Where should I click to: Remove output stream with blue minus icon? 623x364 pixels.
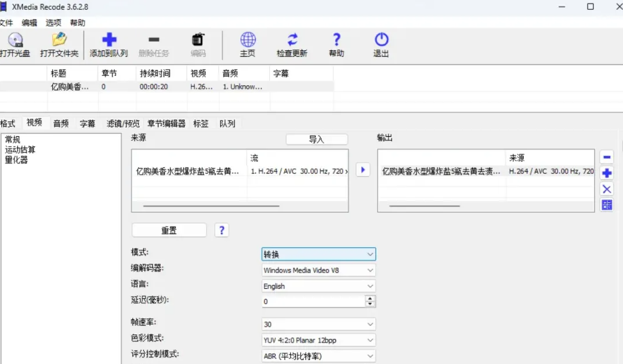click(x=607, y=157)
